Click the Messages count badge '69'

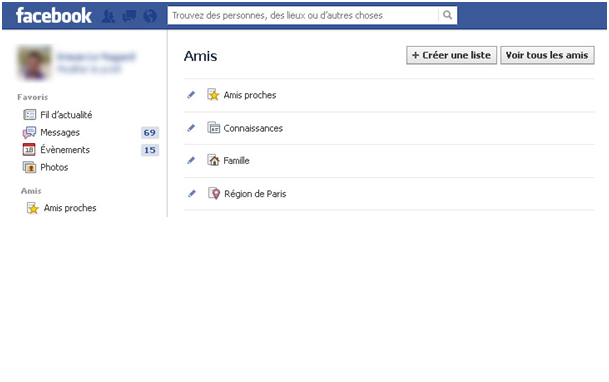150,133
